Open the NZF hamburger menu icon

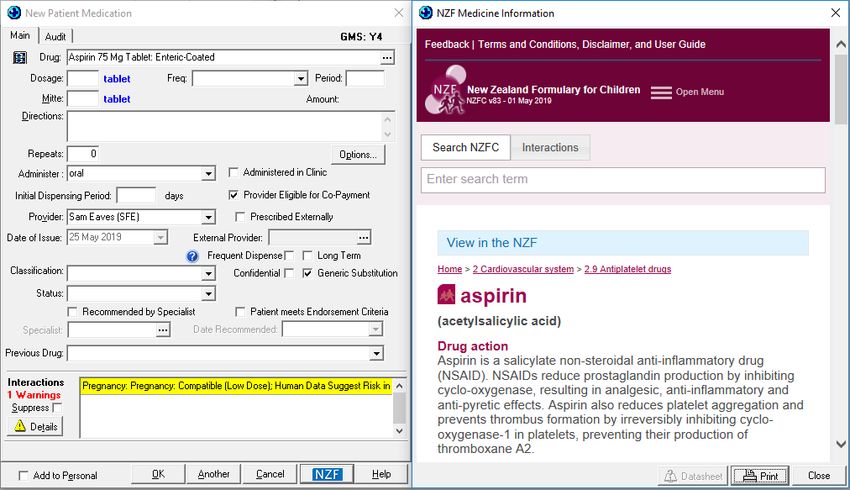click(661, 92)
